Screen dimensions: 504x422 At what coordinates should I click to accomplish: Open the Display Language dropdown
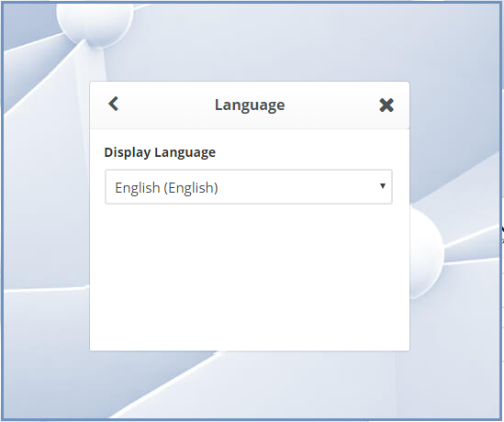(x=249, y=187)
